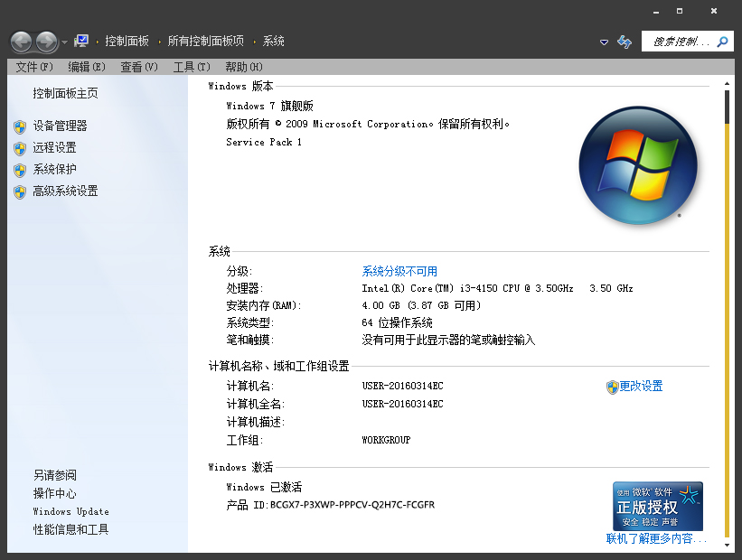Open the 查看 menu
Viewport: 742px width, 560px height.
click(139, 66)
